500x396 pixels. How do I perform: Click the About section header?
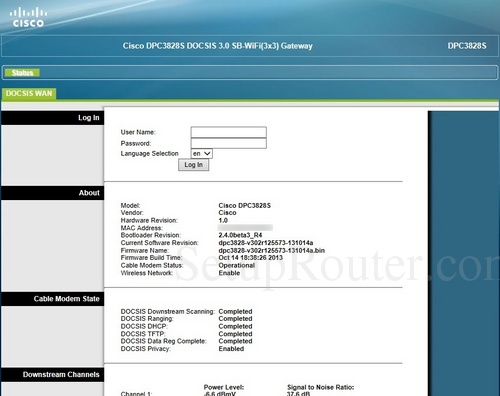click(53, 193)
